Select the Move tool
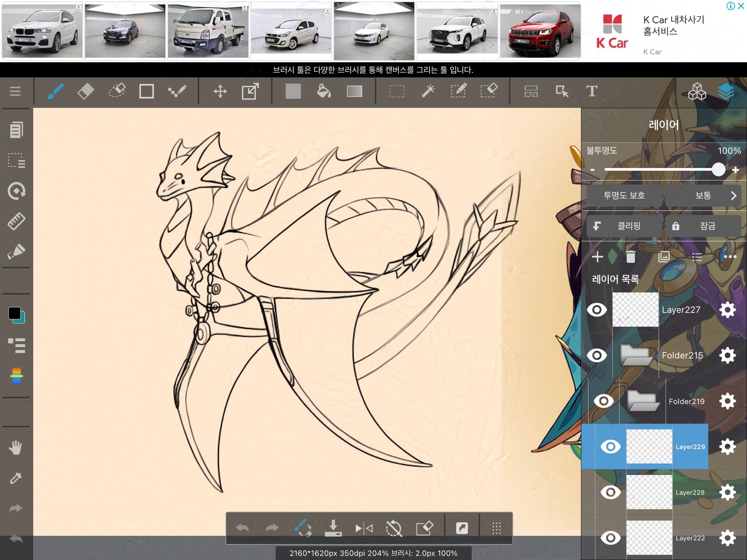Image resolution: width=747 pixels, height=560 pixels. tap(220, 91)
